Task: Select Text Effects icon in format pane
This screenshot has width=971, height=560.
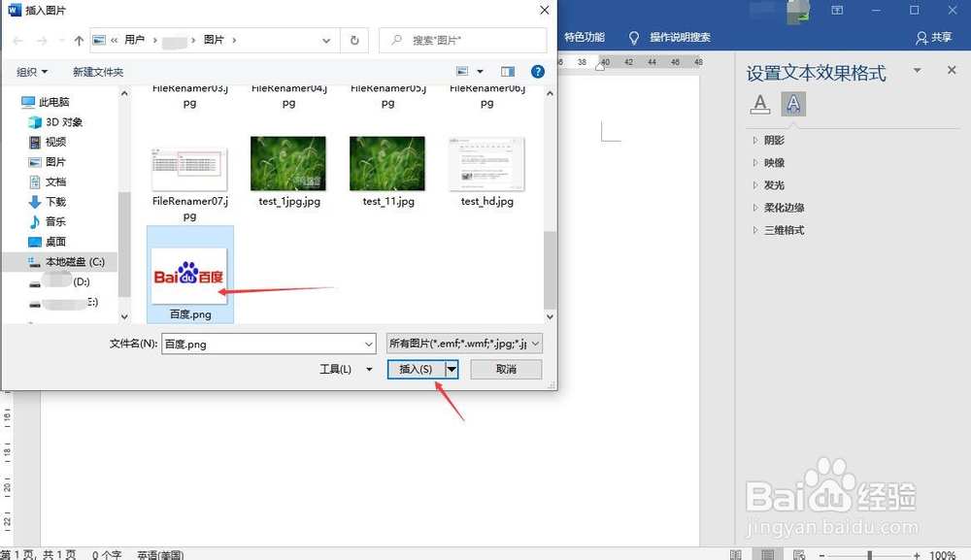Action: tap(793, 104)
